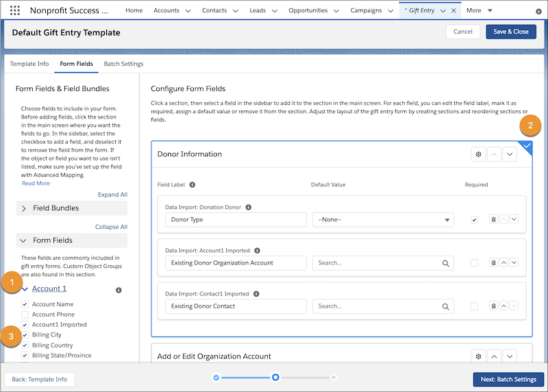
Task: Open the Opportunities nav tab
Action: pyautogui.click(x=308, y=10)
